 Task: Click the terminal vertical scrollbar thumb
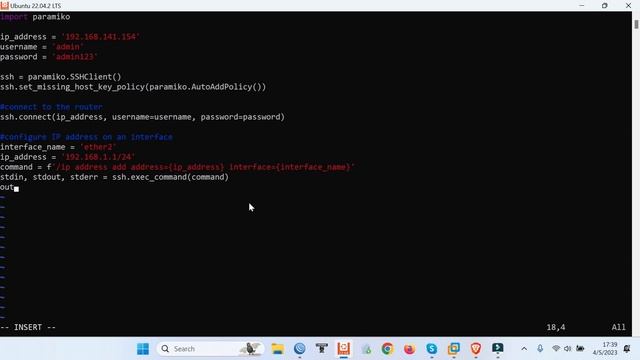click(x=636, y=24)
